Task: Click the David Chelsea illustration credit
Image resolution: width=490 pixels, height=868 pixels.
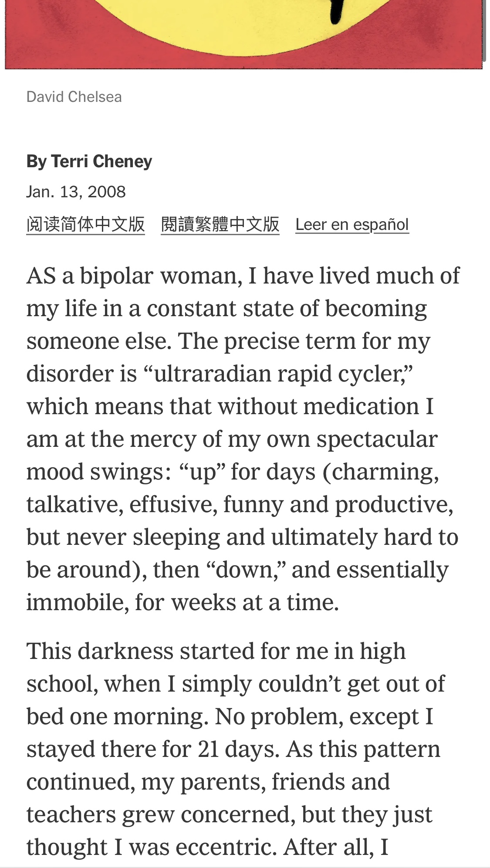Action: pos(74,97)
